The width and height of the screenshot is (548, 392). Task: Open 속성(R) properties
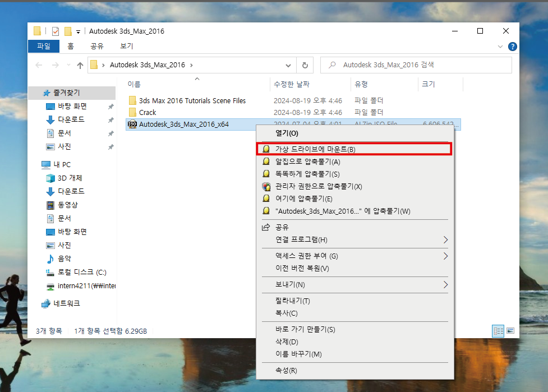(x=354, y=370)
